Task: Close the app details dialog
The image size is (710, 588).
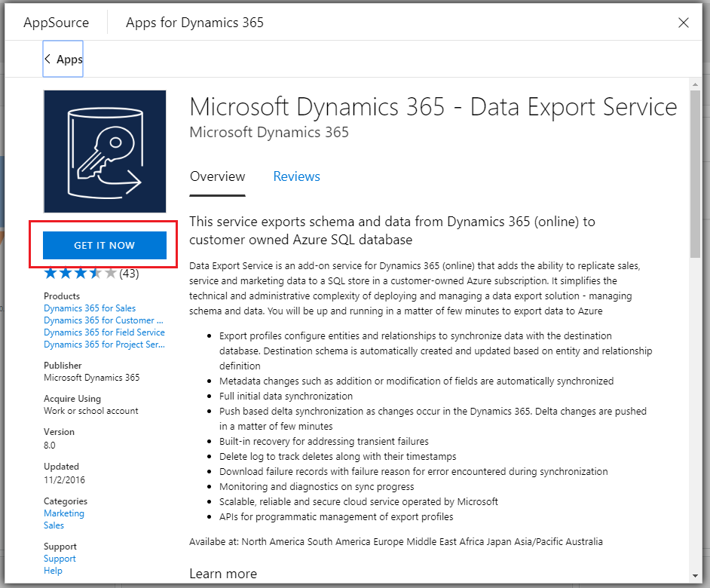Action: coord(684,23)
